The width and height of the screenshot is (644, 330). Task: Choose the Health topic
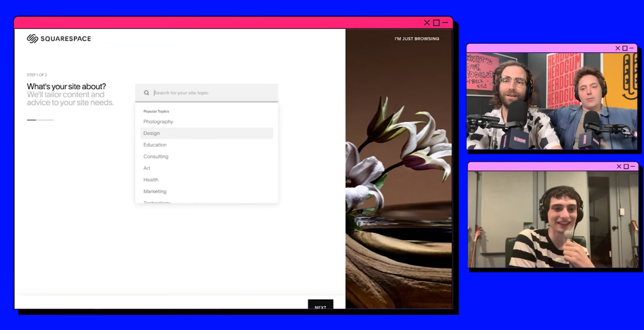click(x=207, y=179)
